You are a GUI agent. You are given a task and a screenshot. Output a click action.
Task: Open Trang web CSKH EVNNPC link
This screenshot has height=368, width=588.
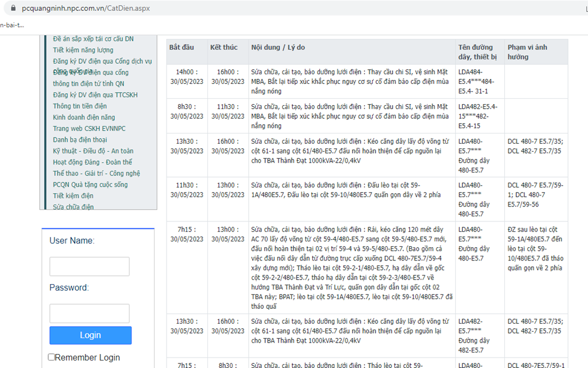(x=89, y=129)
